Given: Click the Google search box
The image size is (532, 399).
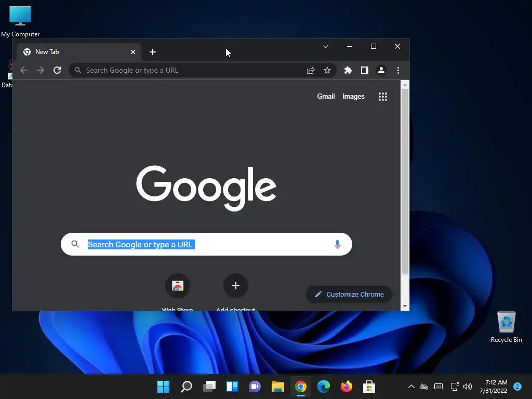Looking at the screenshot, I should pyautogui.click(x=206, y=244).
